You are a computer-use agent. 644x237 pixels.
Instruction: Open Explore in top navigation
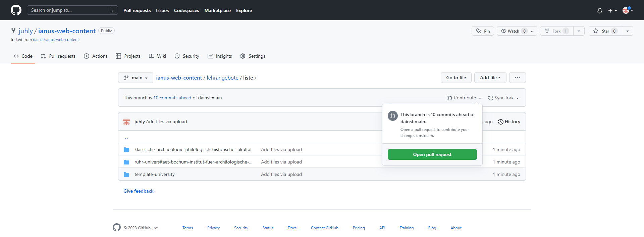tap(244, 10)
